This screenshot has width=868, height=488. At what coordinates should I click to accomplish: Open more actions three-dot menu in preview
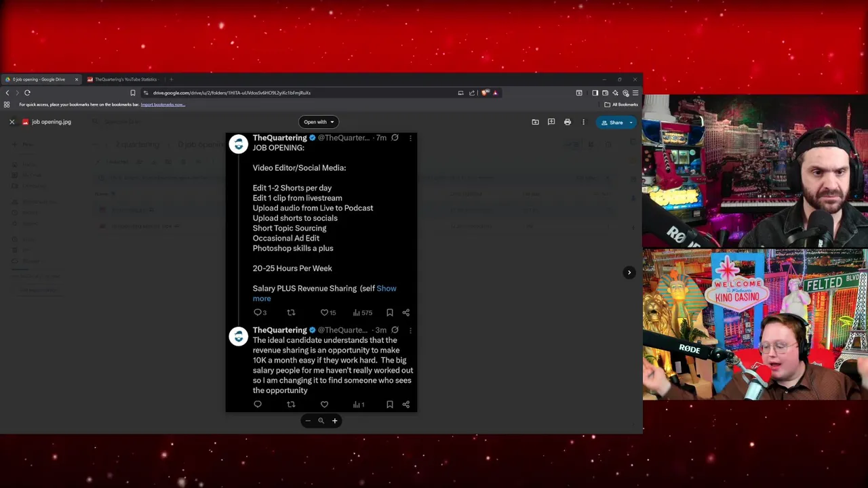pyautogui.click(x=583, y=122)
